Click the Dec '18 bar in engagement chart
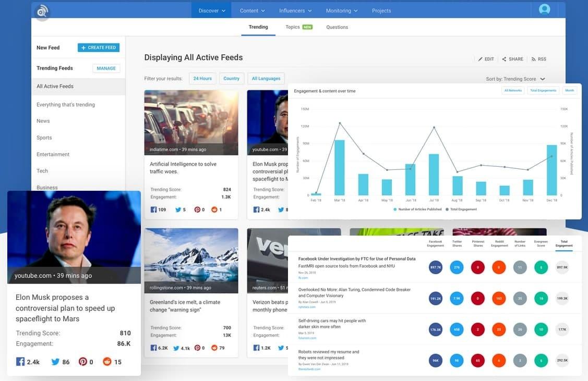588x381 pixels. click(551, 170)
